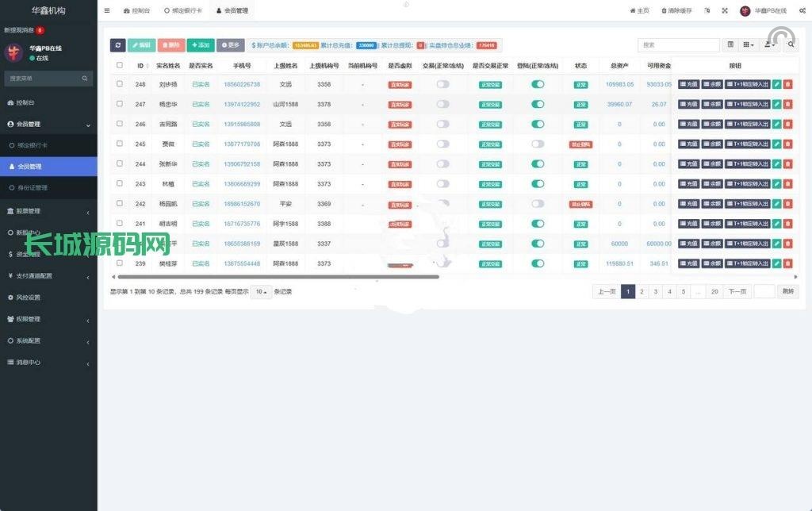This screenshot has width=812, height=511.
Task: Expand the 股票管理 sidebar menu
Action: tap(48, 211)
